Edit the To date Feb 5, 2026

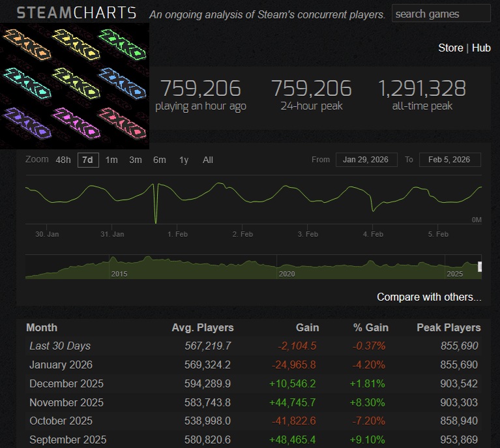point(450,160)
